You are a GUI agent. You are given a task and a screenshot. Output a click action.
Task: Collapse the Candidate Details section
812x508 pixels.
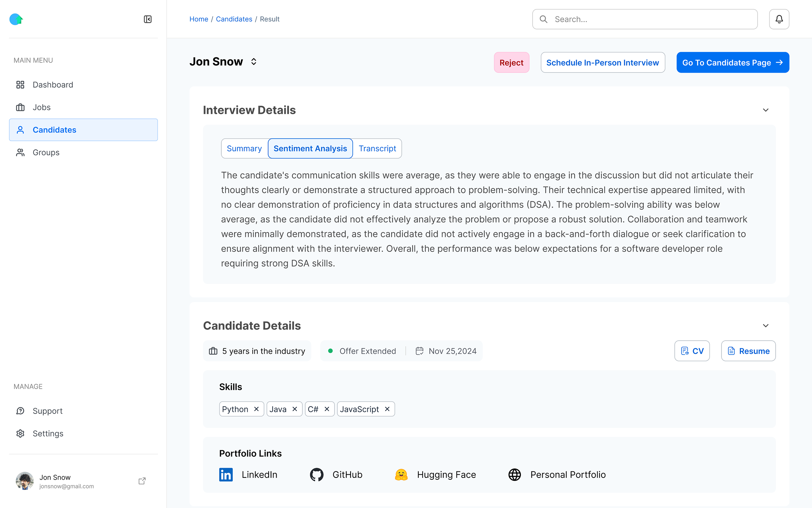coord(766,325)
